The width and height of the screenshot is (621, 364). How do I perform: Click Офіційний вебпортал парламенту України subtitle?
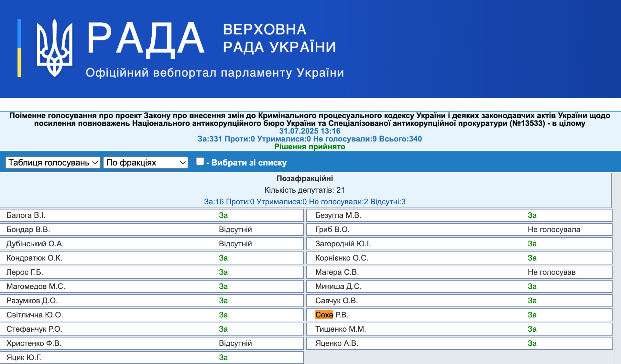[x=215, y=72]
